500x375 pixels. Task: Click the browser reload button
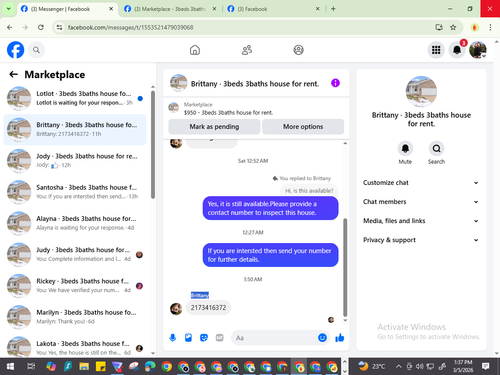pyautogui.click(x=41, y=27)
